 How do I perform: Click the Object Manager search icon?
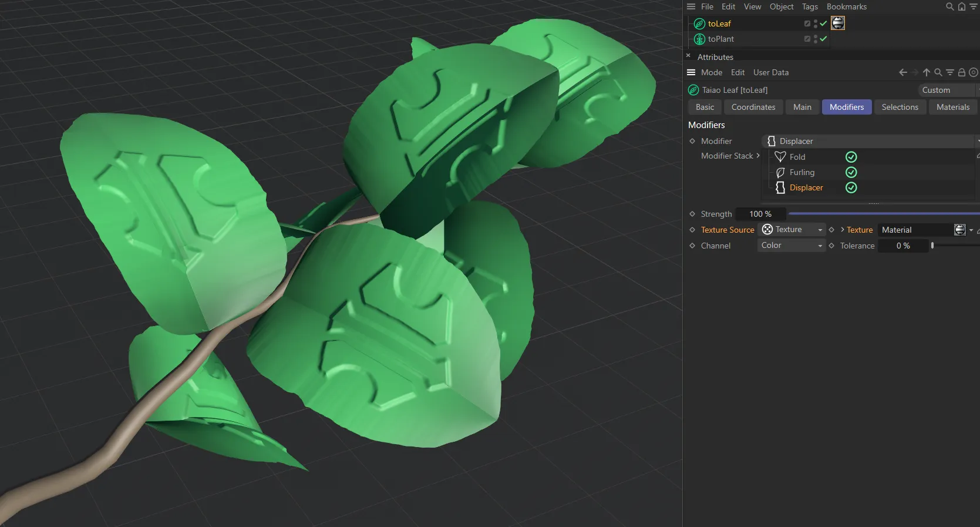[x=949, y=6]
